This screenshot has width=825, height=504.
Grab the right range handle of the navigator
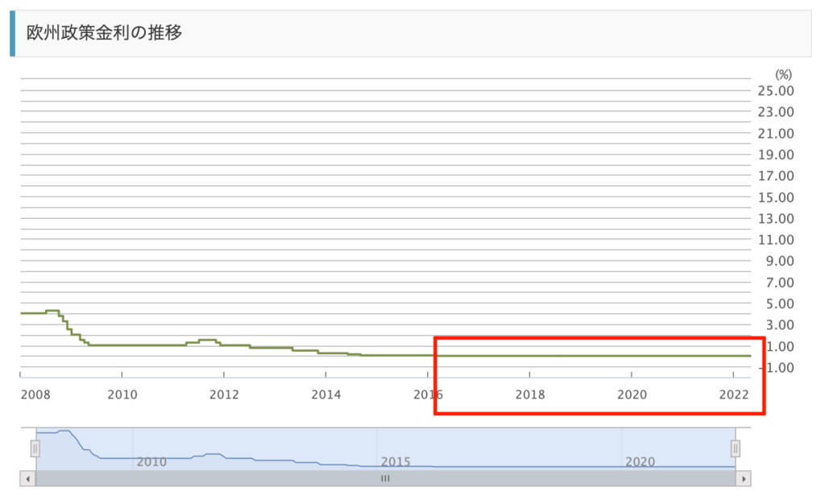735,448
